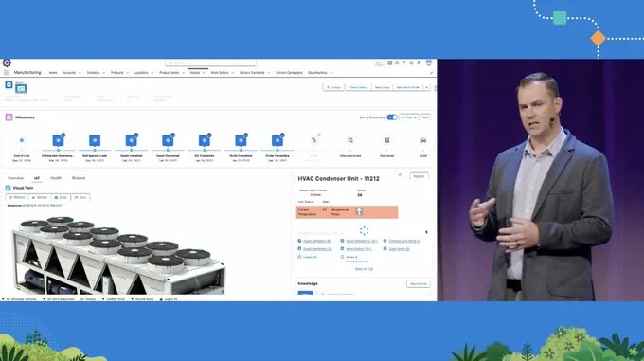Switch to the IoT tab

(37, 178)
